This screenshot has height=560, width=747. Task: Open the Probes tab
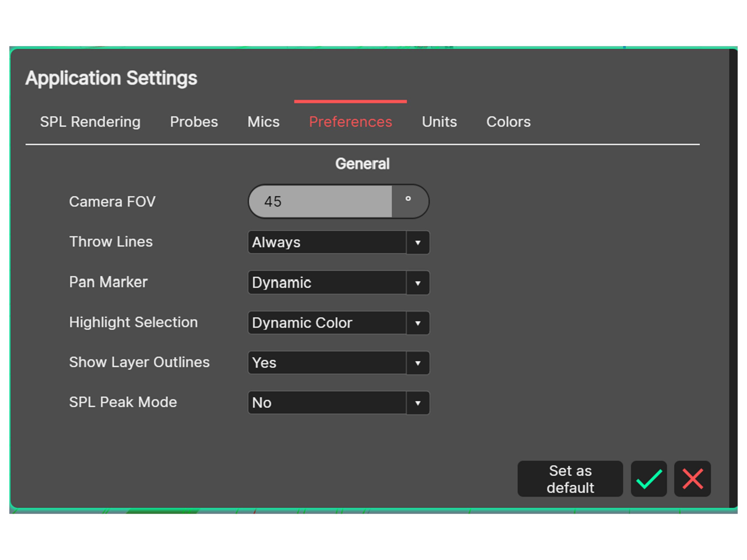[194, 122]
